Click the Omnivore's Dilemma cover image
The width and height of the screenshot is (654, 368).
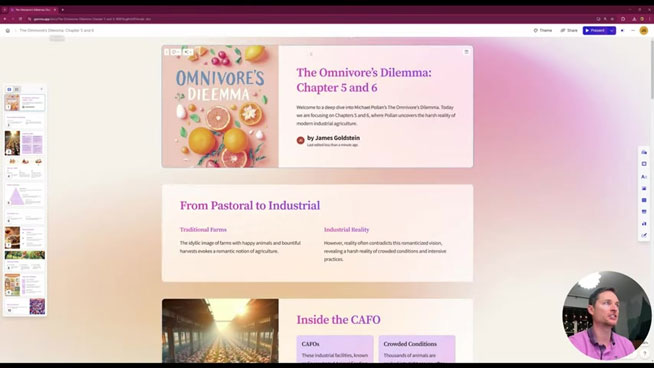(x=220, y=106)
